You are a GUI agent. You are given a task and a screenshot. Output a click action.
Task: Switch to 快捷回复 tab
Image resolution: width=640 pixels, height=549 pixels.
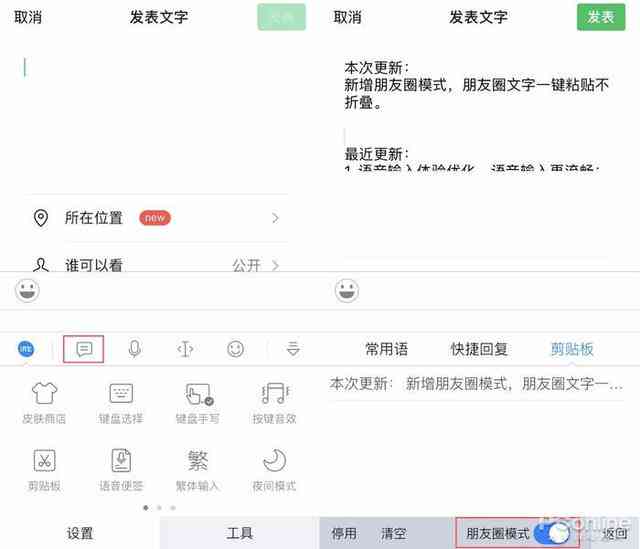[x=479, y=349]
